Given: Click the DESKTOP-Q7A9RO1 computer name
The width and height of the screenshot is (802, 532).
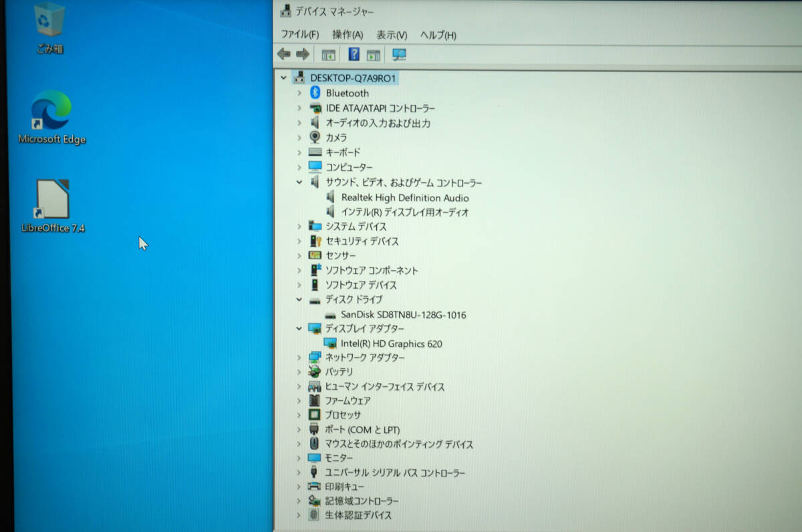Looking at the screenshot, I should [354, 78].
